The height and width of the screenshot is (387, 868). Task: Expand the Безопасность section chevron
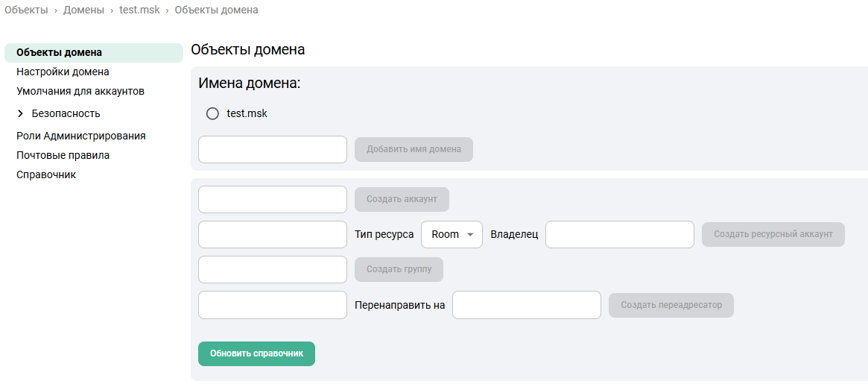click(21, 114)
